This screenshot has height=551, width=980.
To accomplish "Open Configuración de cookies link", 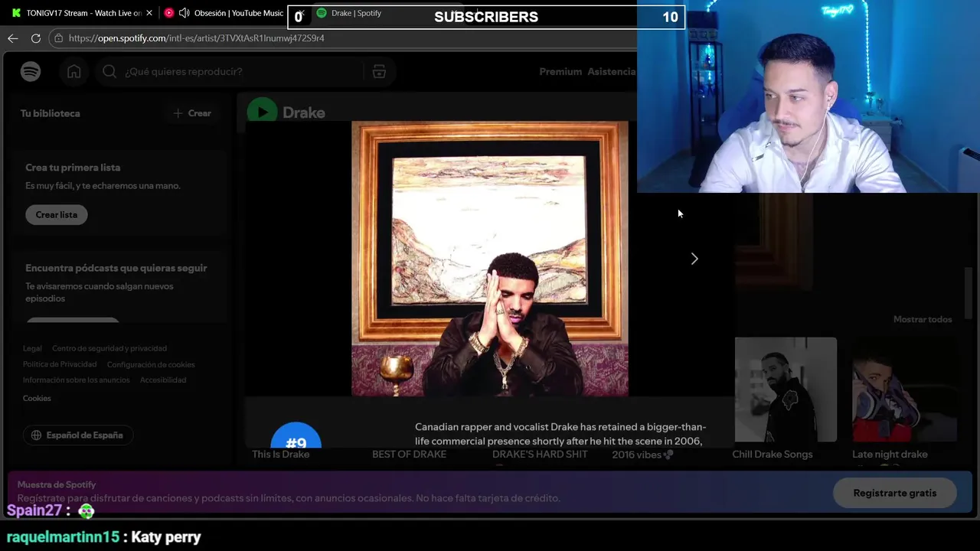I will click(151, 364).
